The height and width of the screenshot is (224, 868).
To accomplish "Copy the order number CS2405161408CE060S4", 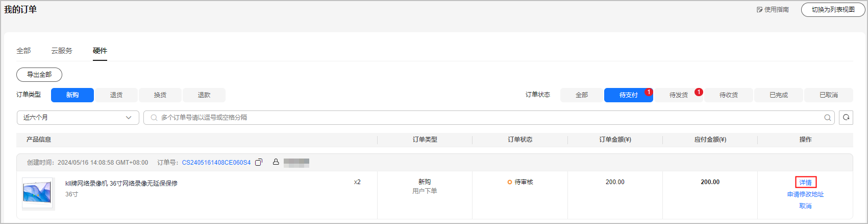I will point(259,162).
